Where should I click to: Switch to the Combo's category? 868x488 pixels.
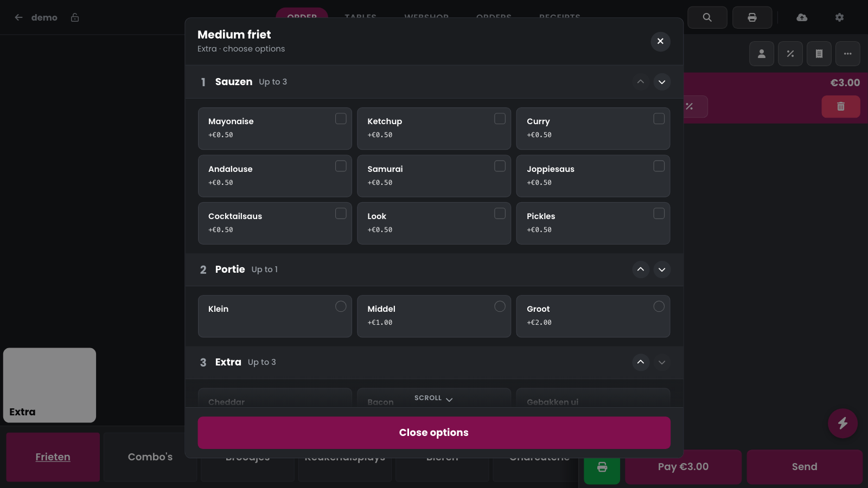click(150, 457)
